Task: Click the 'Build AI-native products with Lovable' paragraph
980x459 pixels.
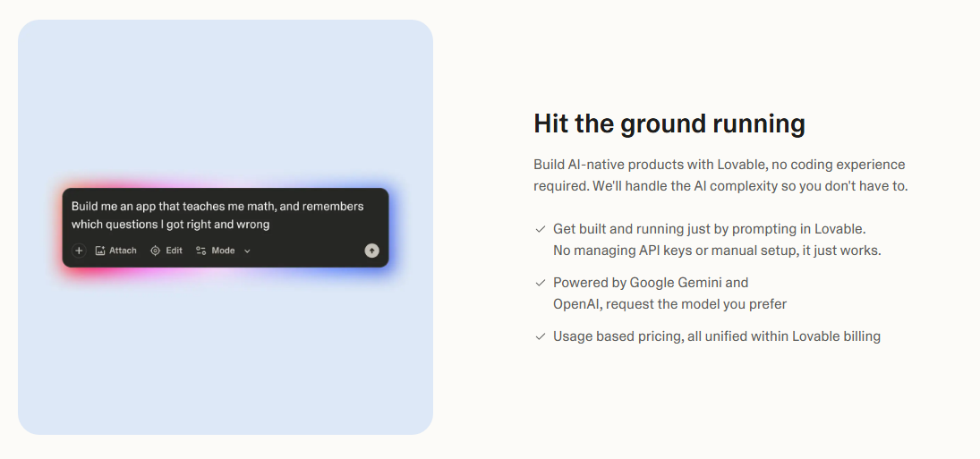Action: (x=719, y=175)
